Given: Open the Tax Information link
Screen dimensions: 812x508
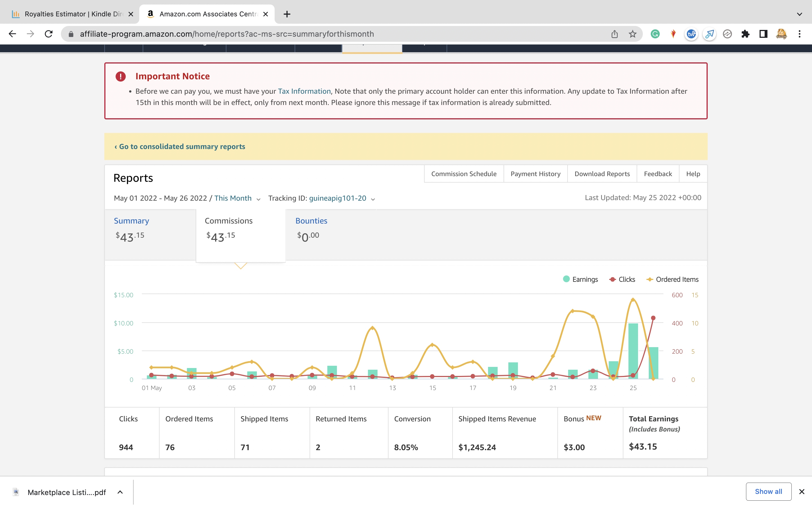Looking at the screenshot, I should click(x=304, y=91).
